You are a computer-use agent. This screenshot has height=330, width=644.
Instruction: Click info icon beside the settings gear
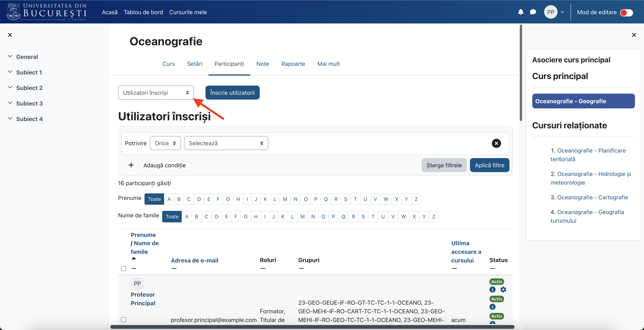(493, 290)
